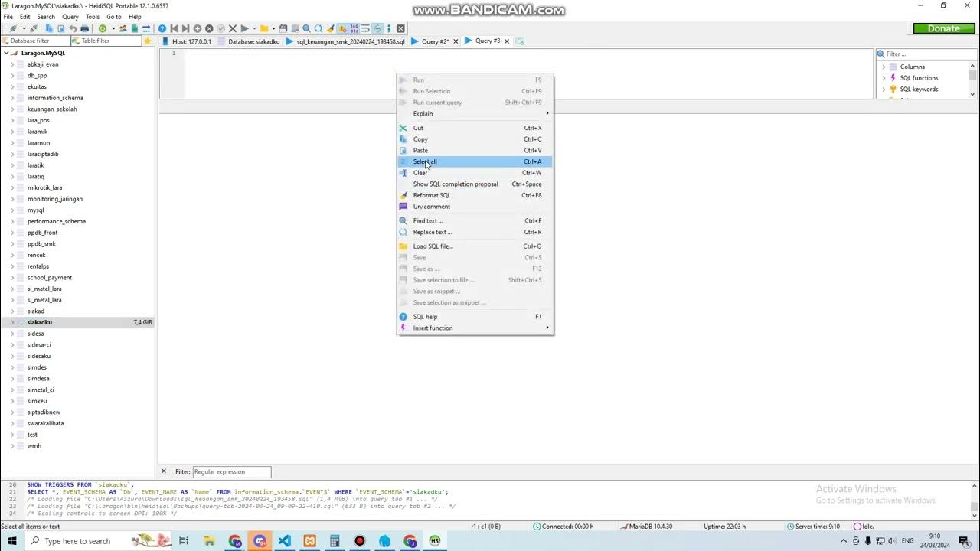Click the Connect to server toolbar icon

[13, 28]
